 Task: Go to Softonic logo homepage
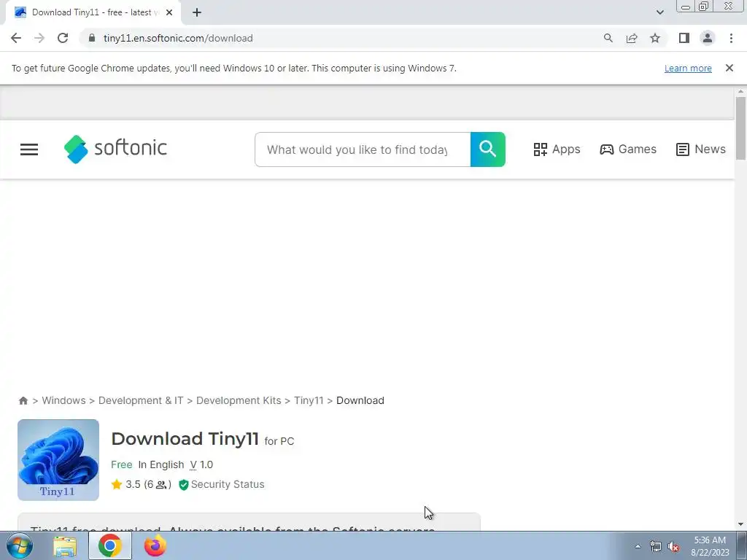pos(115,149)
